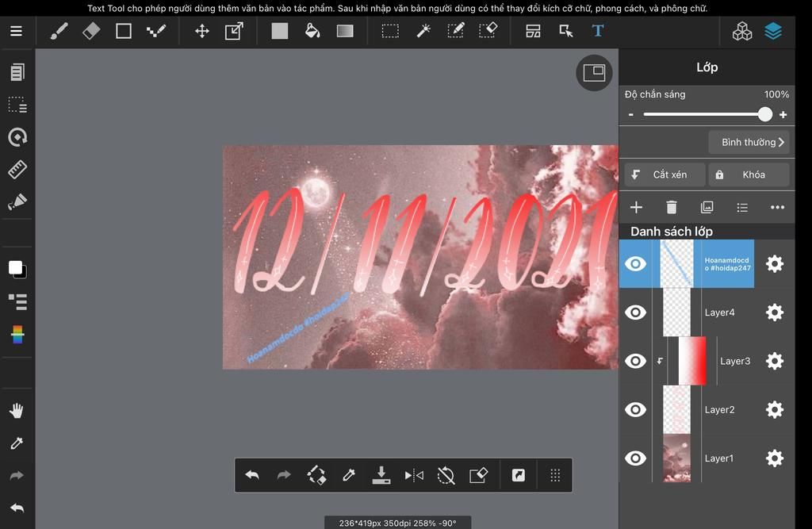Open the fullscreen arrow icon in bottom toolbar

pyautogui.click(x=519, y=475)
